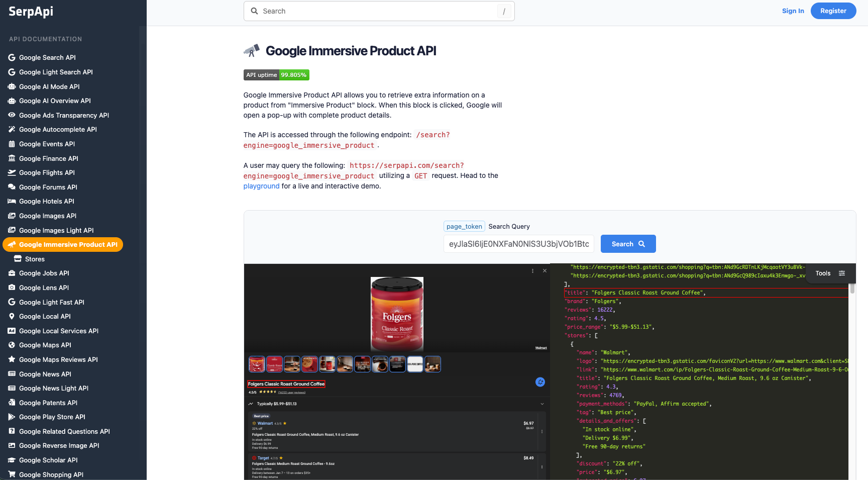868x480 pixels.
Task: Select the second Folgers product thumbnail
Action: [x=274, y=364]
